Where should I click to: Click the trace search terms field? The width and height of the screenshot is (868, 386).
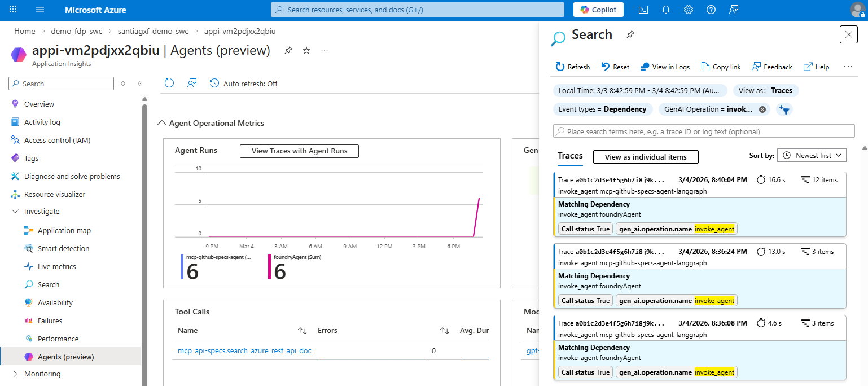click(x=704, y=131)
